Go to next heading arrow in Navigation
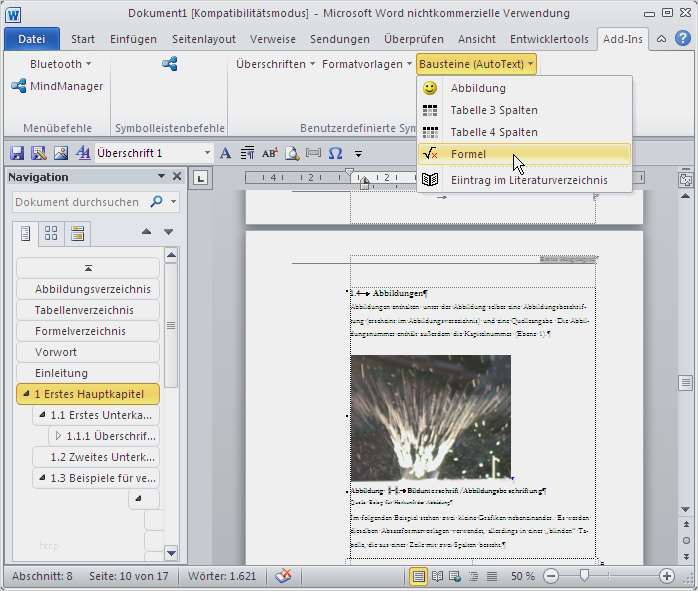698x591 pixels. point(168,231)
